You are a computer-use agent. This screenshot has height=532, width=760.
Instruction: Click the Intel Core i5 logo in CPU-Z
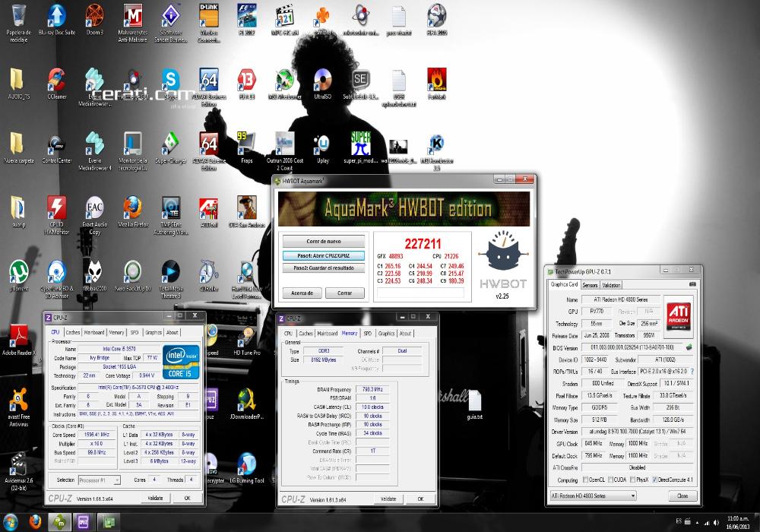pos(181,363)
